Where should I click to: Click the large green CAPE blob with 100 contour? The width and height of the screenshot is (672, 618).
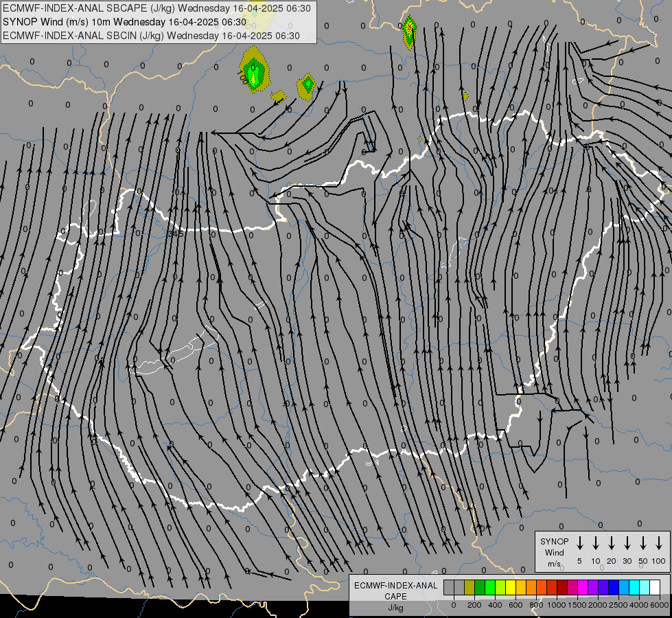254,70
